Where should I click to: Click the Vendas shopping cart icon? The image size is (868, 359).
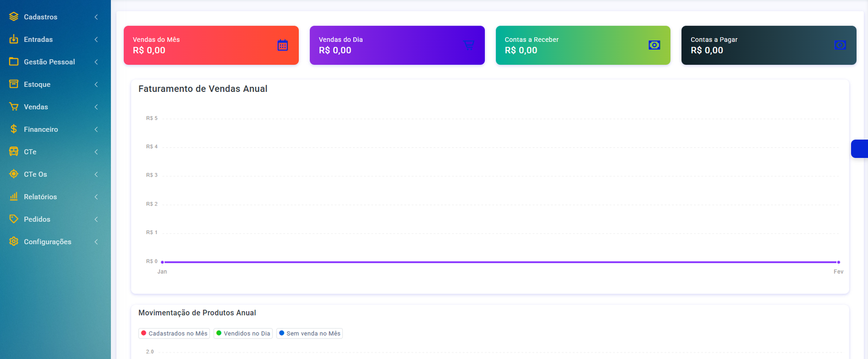coord(14,106)
